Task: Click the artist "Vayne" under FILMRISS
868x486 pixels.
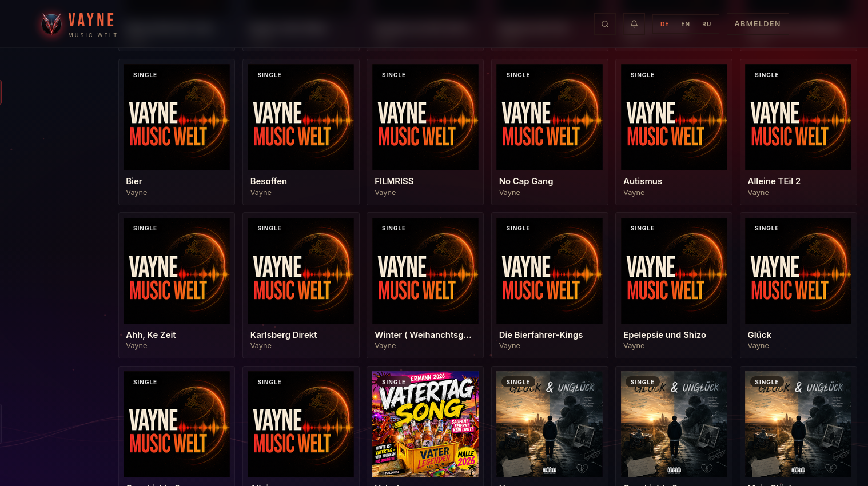Action: tap(385, 193)
